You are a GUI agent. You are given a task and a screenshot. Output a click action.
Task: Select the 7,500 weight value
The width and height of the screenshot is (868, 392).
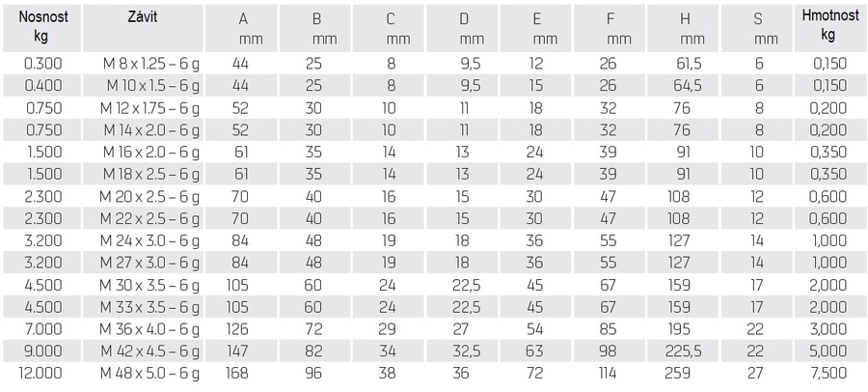[x=828, y=374]
